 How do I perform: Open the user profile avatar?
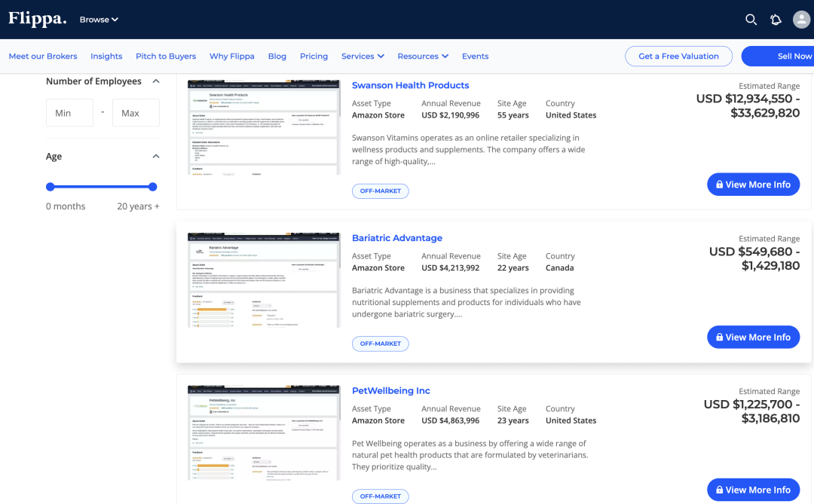tap(801, 20)
